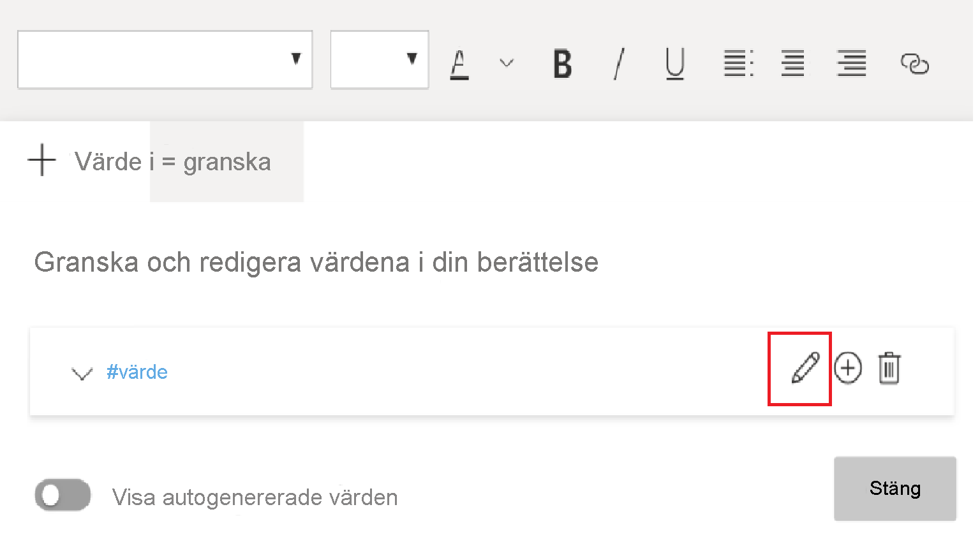This screenshot has height=551, width=980.
Task: Delete #värde with the trash icon
Action: tap(889, 368)
